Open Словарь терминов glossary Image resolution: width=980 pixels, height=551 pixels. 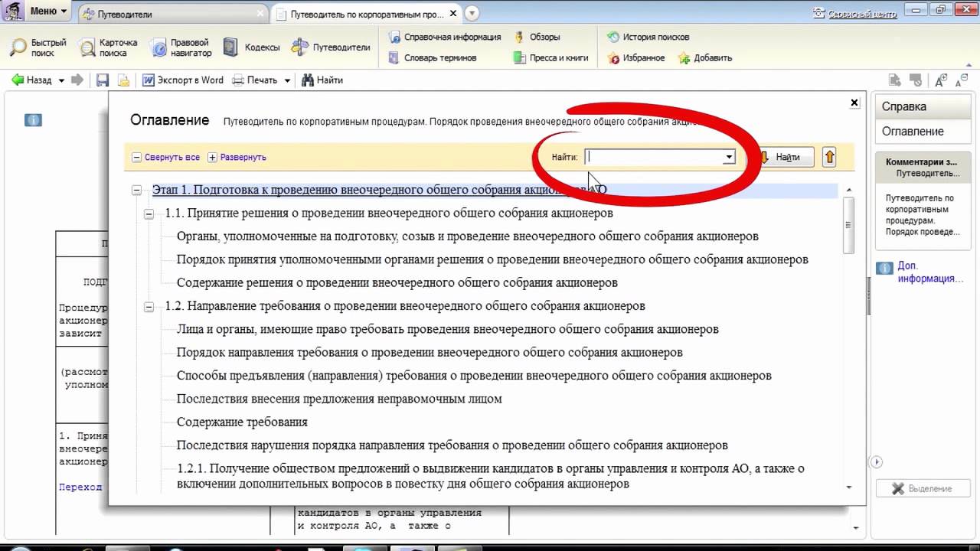click(x=432, y=57)
